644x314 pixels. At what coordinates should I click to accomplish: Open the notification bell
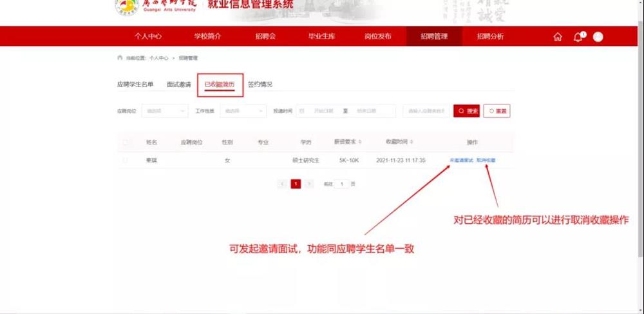tap(578, 37)
